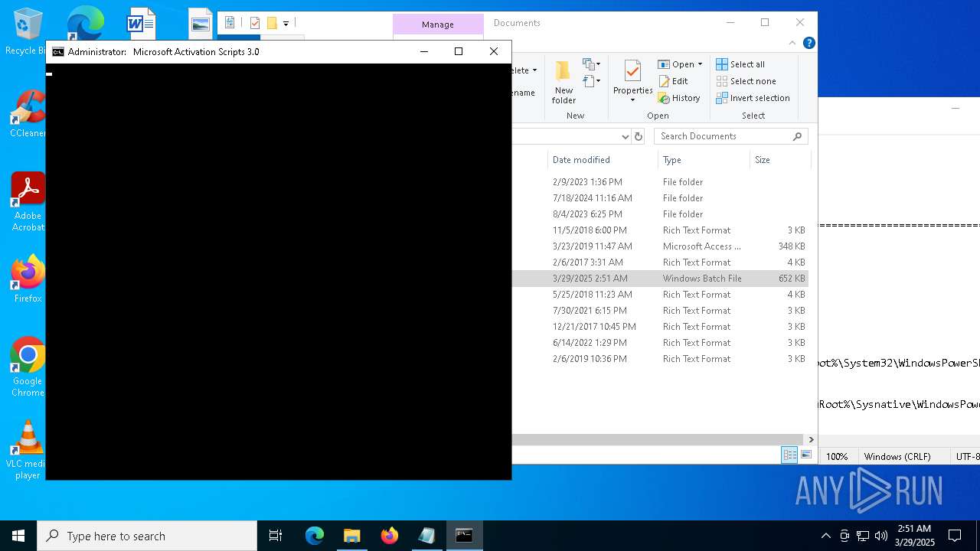Click the command prompt title bar icon
Viewport: 980px width, 551px height.
(x=58, y=52)
